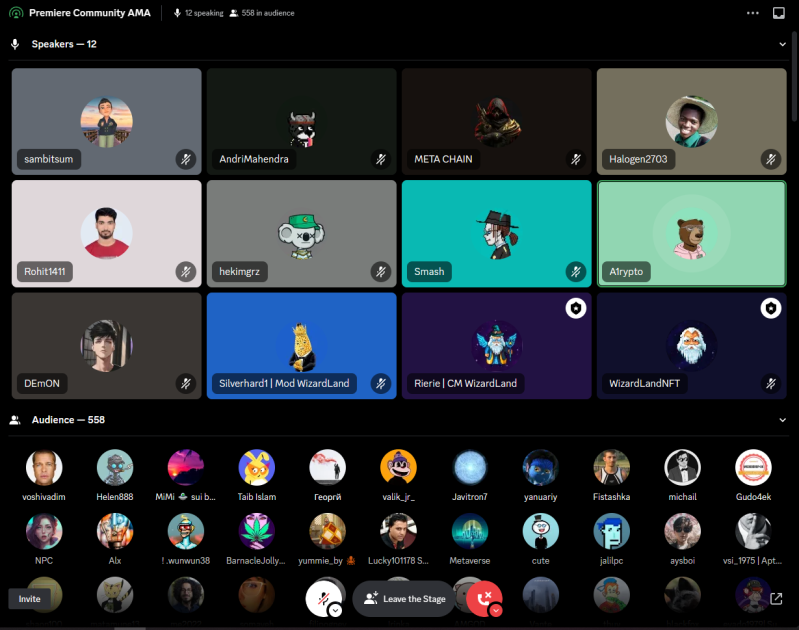The height and width of the screenshot is (630, 799).
Task: Click the Invite button
Action: point(30,599)
